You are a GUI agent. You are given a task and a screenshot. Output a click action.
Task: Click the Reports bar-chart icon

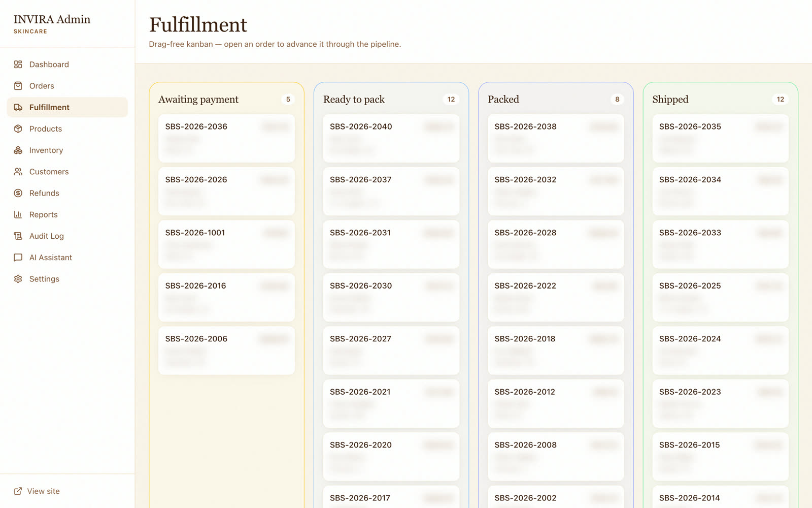pos(18,214)
